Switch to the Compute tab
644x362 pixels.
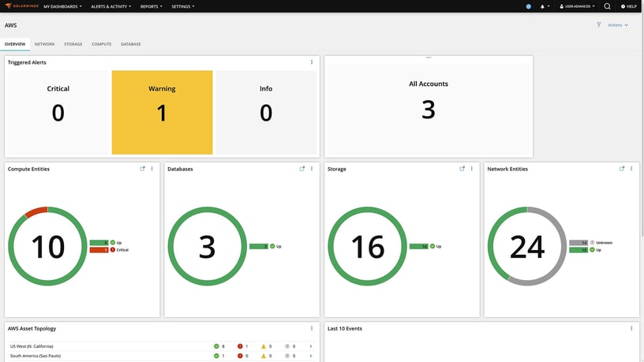pyautogui.click(x=102, y=44)
